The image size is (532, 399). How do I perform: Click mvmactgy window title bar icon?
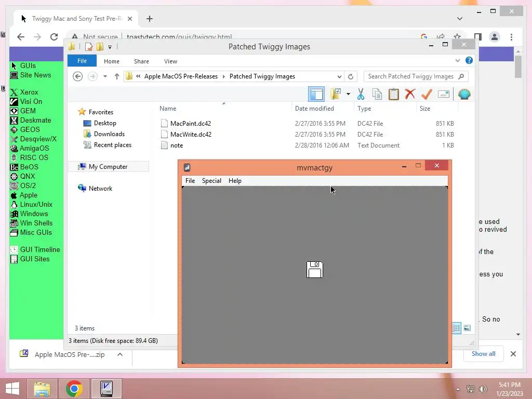187,167
